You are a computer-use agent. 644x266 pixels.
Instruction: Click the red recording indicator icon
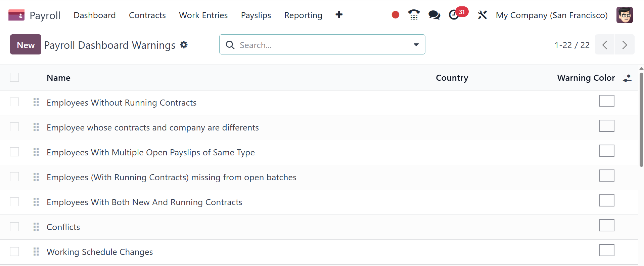[395, 15]
